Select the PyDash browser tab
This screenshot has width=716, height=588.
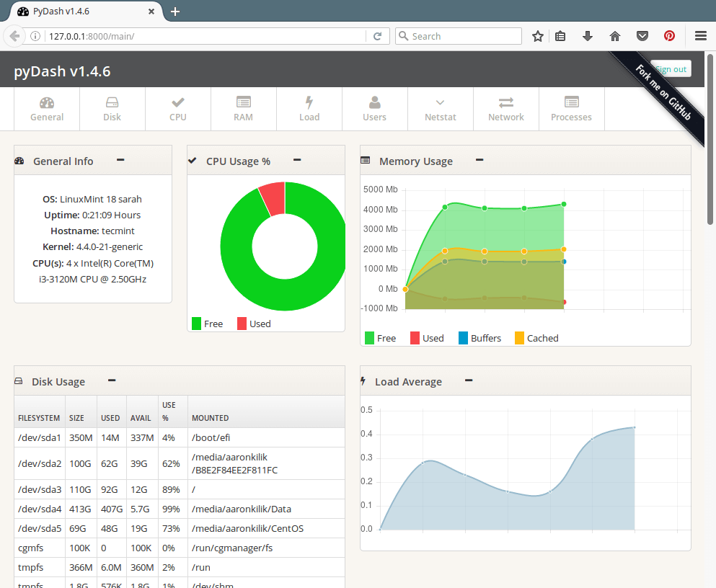(x=79, y=12)
